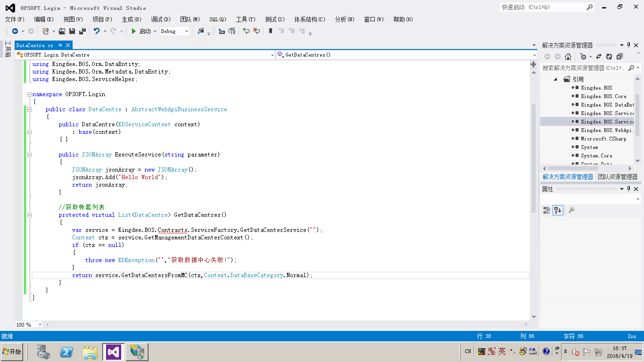
Task: Refresh the Solution Explorer
Action: [609, 57]
